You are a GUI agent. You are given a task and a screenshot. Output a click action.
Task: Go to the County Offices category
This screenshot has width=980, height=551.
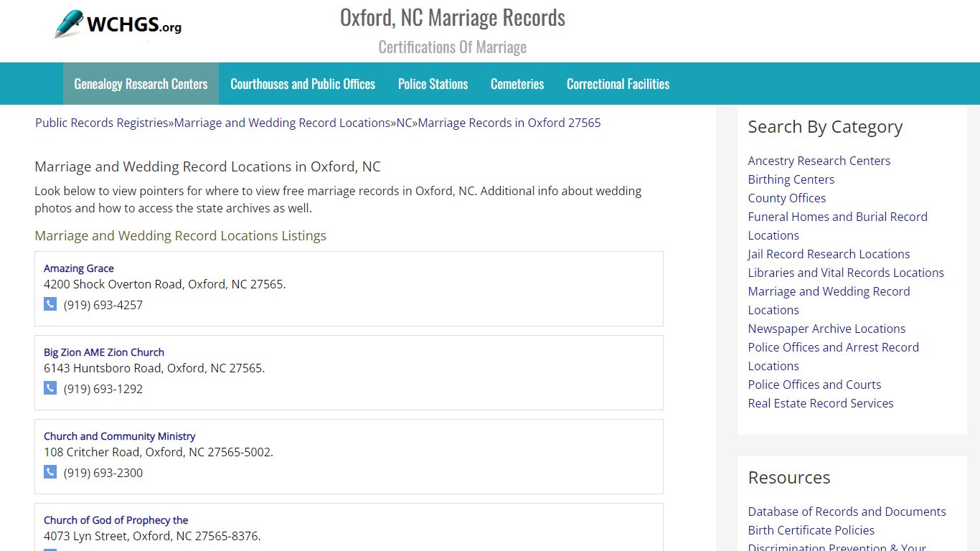point(787,198)
